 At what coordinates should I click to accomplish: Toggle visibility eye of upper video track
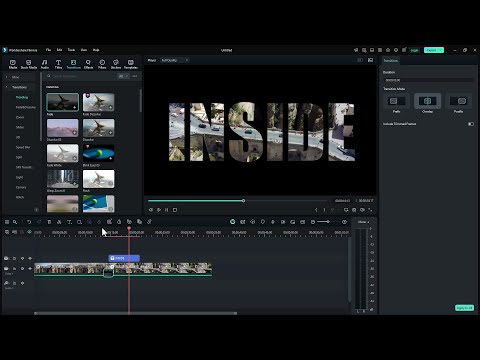pyautogui.click(x=30, y=258)
